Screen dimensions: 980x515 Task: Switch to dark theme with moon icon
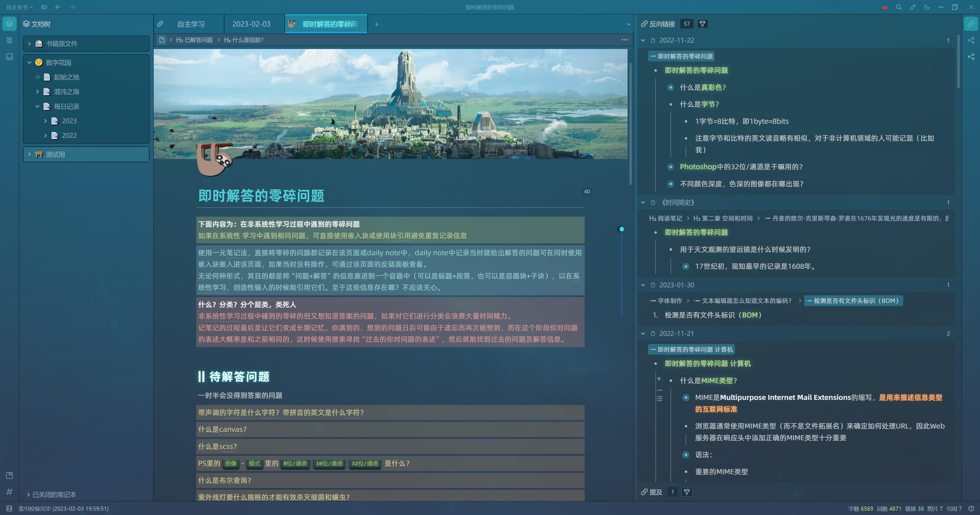click(926, 7)
